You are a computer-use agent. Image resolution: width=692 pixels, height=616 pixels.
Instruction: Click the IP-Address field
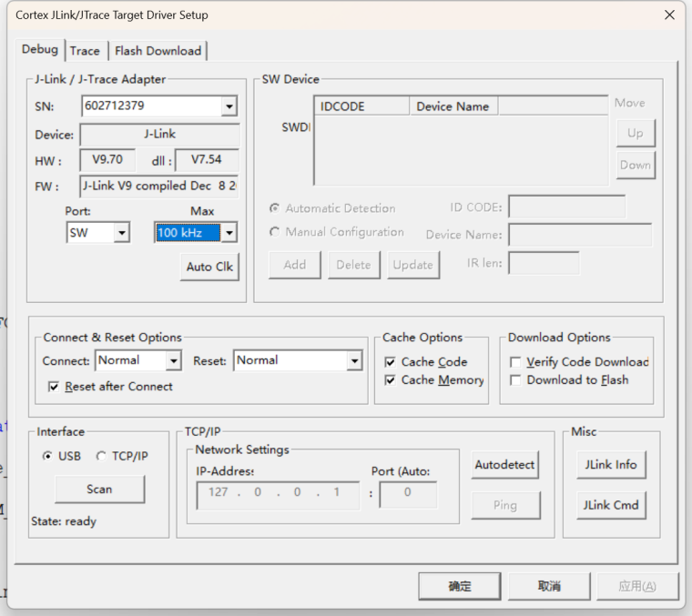(x=278, y=496)
